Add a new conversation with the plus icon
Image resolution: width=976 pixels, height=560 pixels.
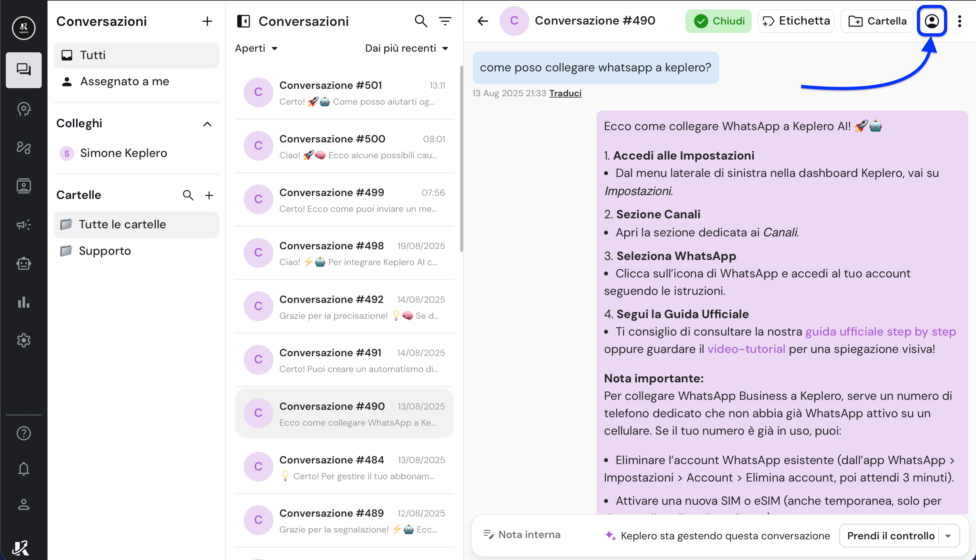coord(207,21)
